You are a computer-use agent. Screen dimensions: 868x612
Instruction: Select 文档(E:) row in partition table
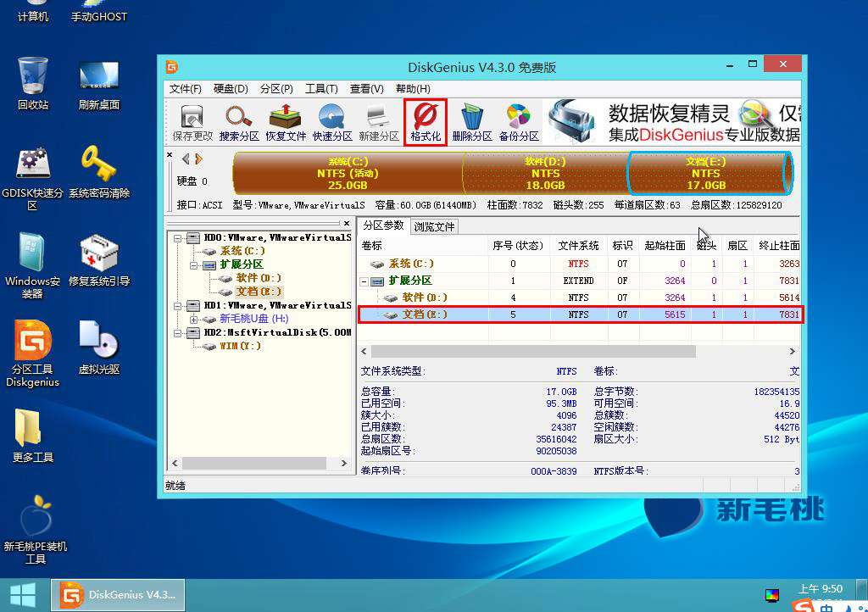580,314
